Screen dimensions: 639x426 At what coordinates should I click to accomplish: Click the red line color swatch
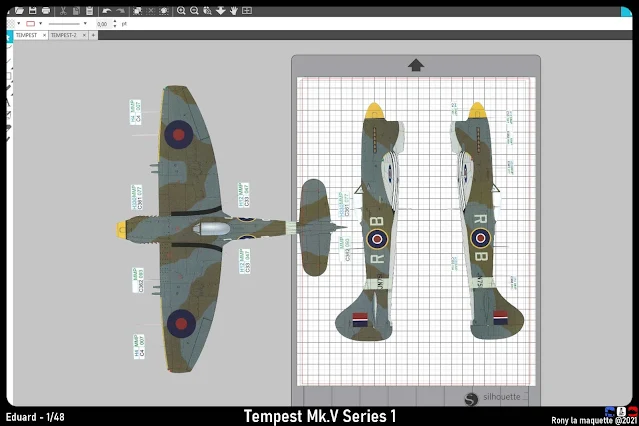(31, 24)
